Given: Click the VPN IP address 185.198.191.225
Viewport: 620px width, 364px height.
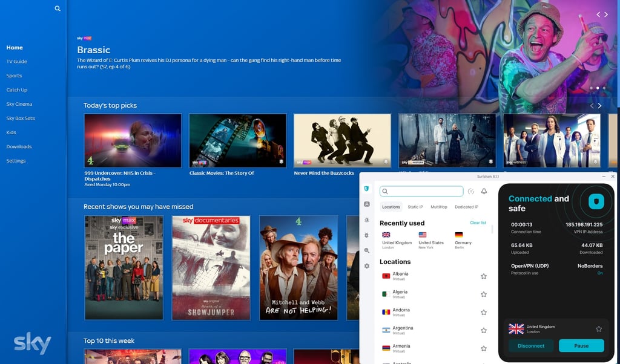Looking at the screenshot, I should tap(584, 225).
